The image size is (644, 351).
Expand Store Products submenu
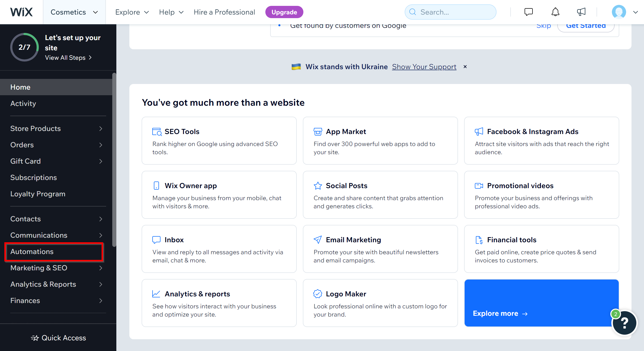pyautogui.click(x=101, y=129)
